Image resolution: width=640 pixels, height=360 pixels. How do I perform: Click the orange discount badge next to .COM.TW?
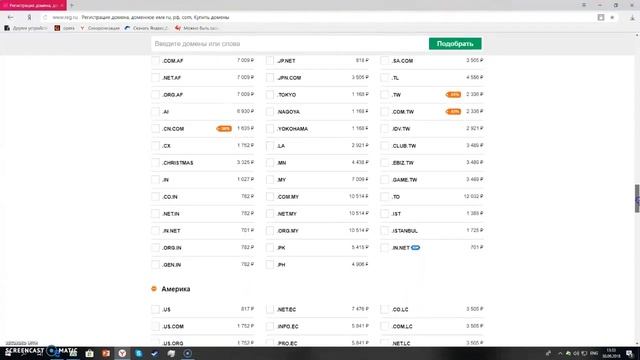point(453,111)
